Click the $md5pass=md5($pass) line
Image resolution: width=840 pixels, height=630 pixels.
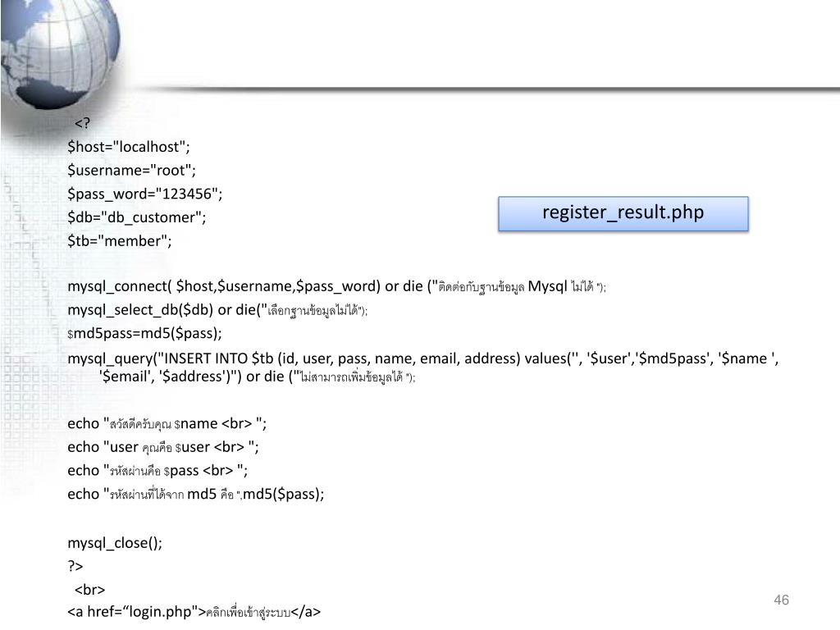click(x=144, y=333)
